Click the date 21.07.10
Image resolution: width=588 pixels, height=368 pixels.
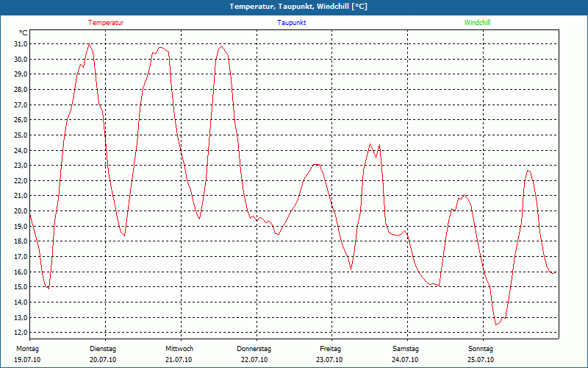(x=179, y=360)
